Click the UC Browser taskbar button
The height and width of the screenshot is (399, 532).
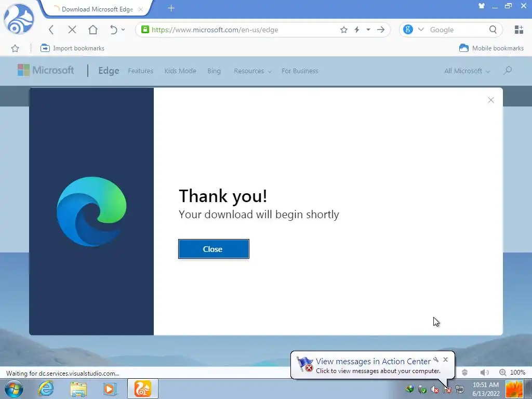tap(143, 389)
